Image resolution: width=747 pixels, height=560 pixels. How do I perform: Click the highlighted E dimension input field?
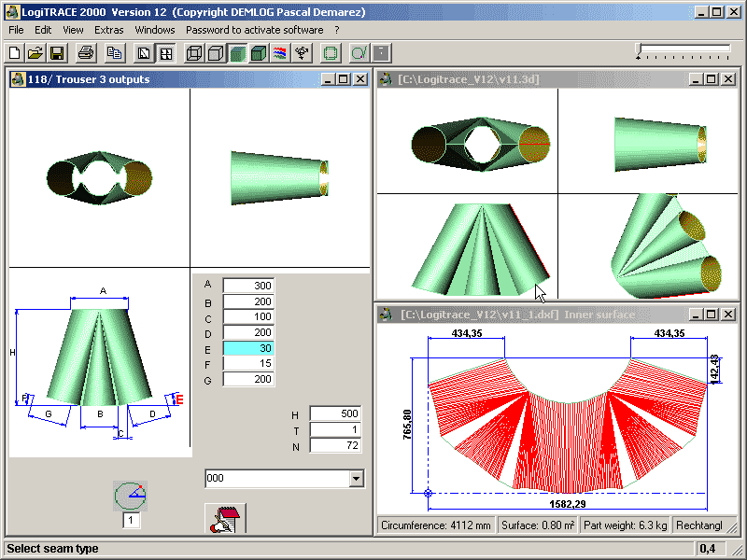click(248, 348)
